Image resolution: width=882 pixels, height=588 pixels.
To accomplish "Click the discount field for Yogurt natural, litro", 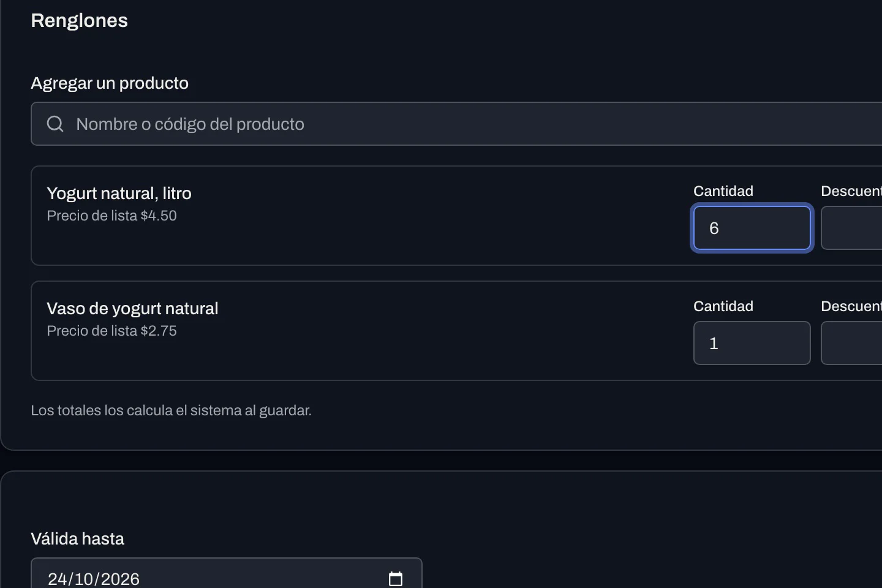I will click(851, 228).
